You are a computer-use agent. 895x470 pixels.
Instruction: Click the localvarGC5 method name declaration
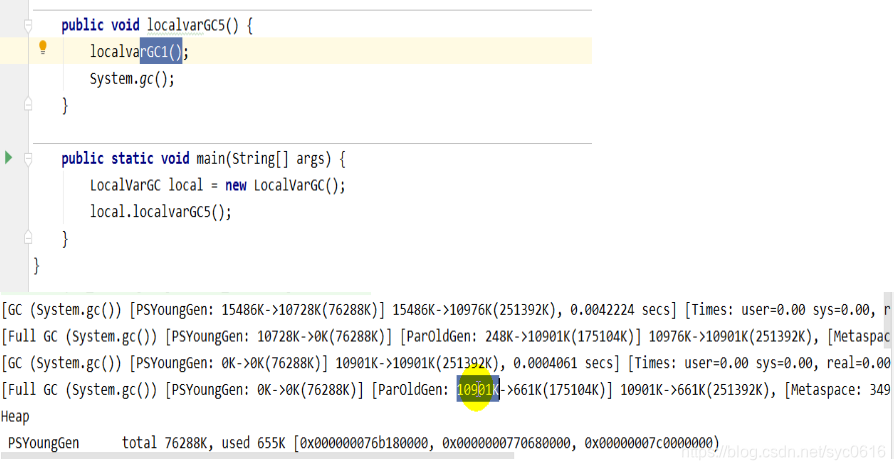pos(186,26)
